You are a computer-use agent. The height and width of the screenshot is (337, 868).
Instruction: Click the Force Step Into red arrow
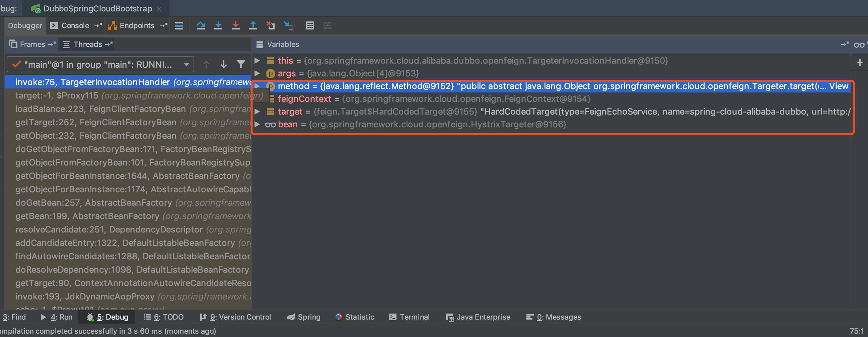pyautogui.click(x=235, y=25)
